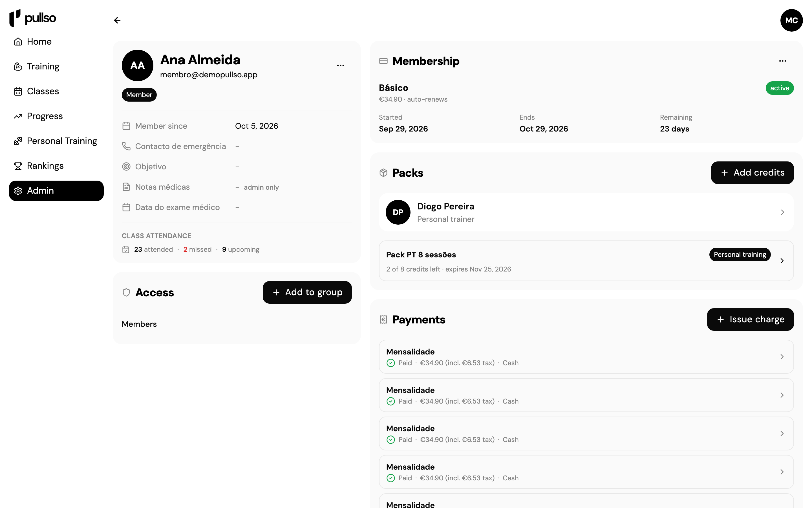Open Home in the sidebar
This screenshot has height=508, width=812.
tap(56, 42)
